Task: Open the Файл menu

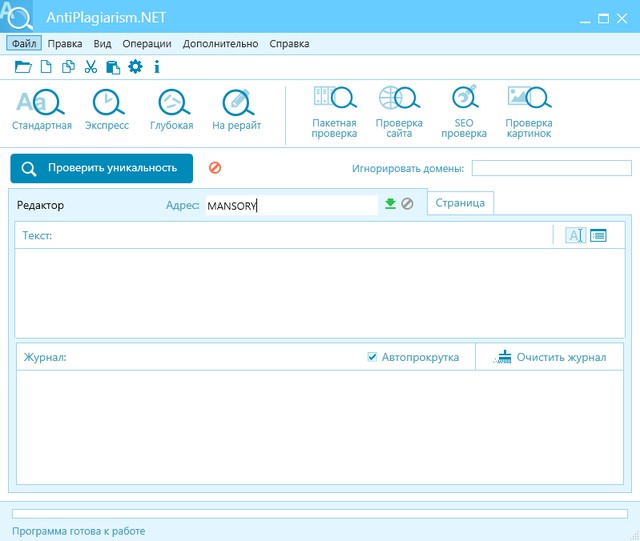Action: click(24, 44)
